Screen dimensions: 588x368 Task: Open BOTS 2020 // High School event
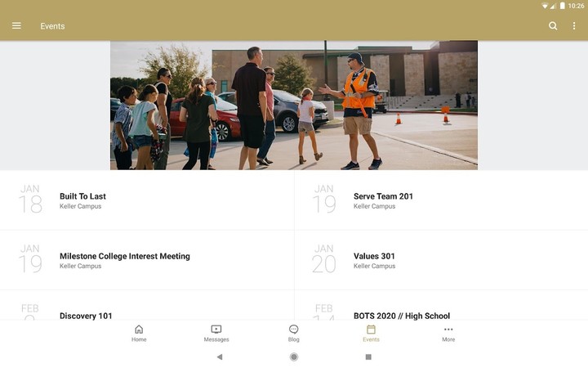441,305
